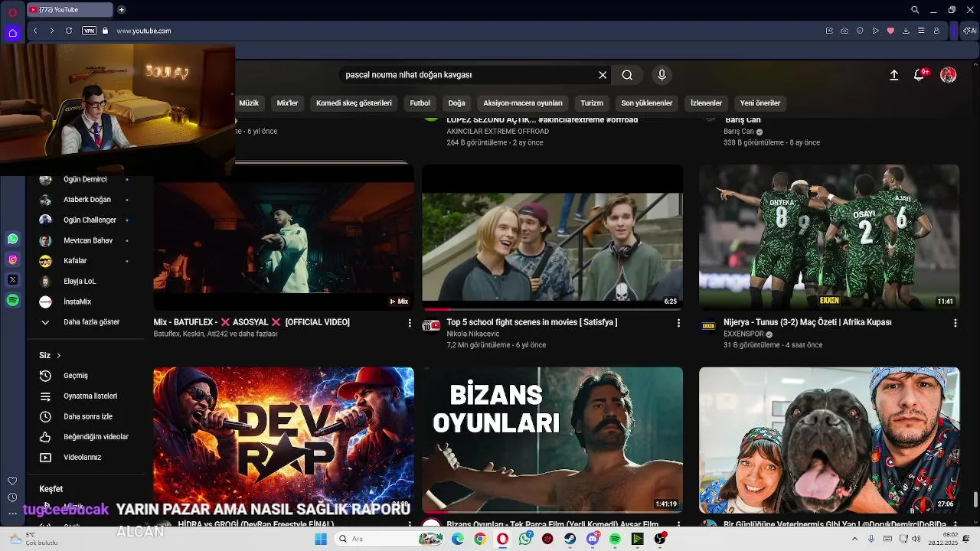Select the Müzik filter chip

(x=249, y=103)
